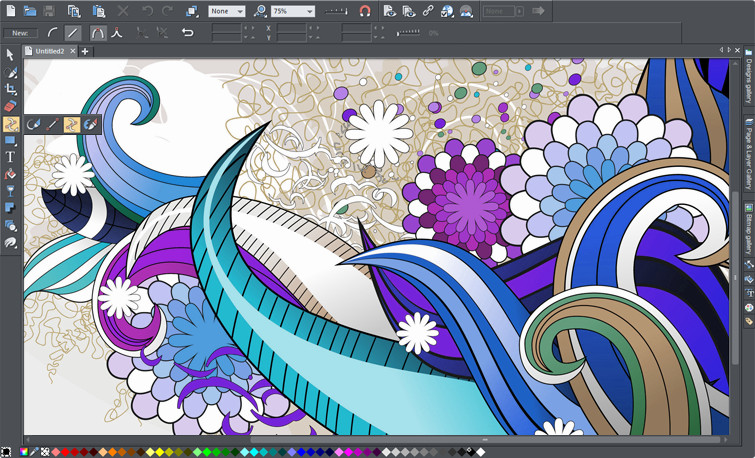This screenshot has height=458, width=755.
Task: Open the Page & Layer Gallery panel
Action: point(748,155)
